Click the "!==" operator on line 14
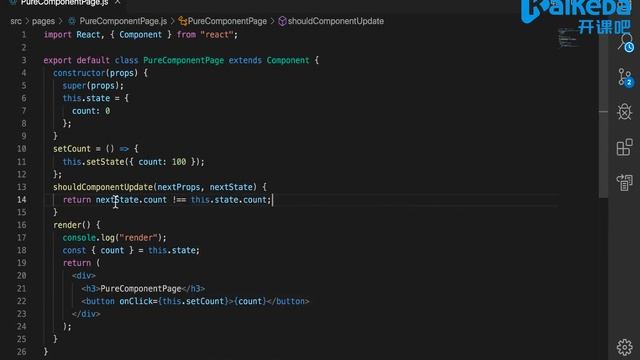Image resolution: width=640 pixels, height=360 pixels. click(x=179, y=200)
